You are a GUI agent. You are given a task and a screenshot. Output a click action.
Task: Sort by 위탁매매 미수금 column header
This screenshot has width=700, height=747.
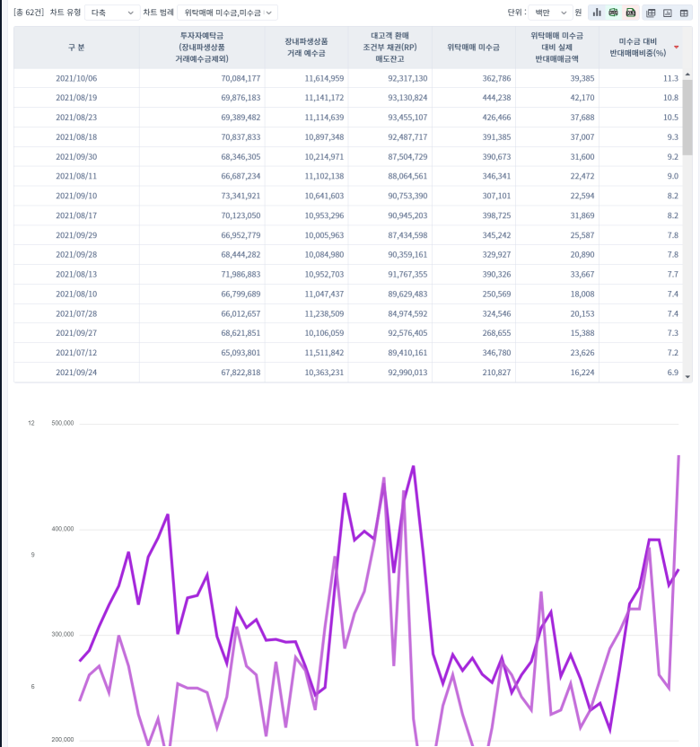coord(473,48)
